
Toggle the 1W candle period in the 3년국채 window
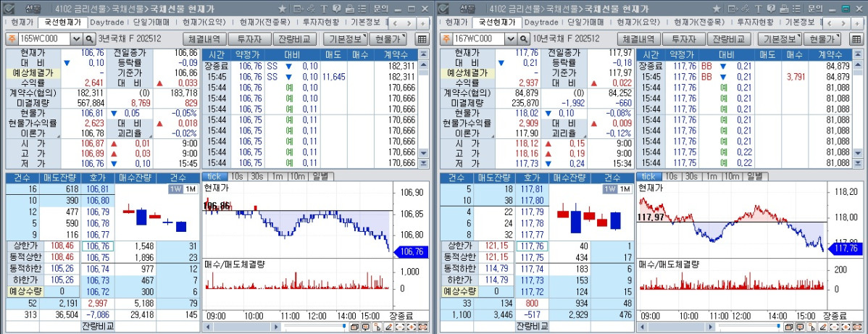point(175,189)
